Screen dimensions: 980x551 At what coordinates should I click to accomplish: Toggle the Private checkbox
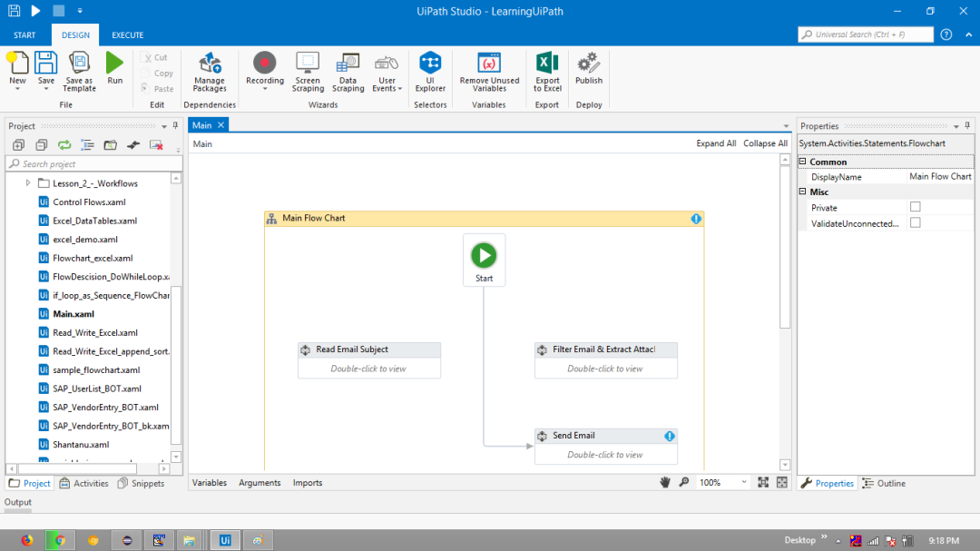click(x=915, y=207)
